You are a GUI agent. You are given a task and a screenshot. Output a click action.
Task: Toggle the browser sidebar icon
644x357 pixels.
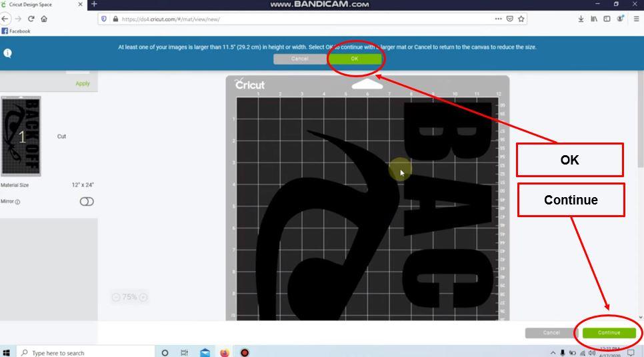pyautogui.click(x=607, y=19)
